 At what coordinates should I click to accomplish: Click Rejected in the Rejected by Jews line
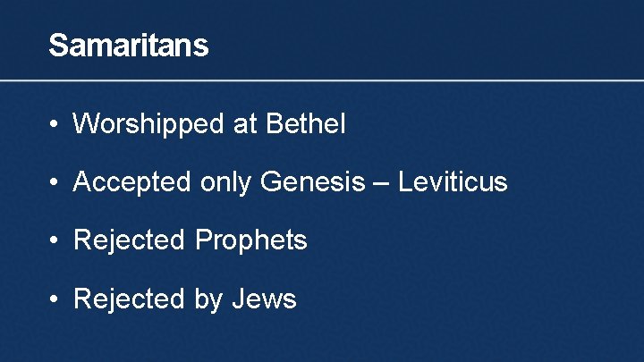129,299
